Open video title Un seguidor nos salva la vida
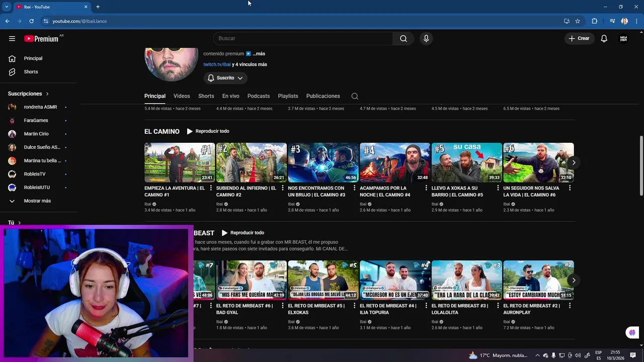Image resolution: width=644 pixels, height=362 pixels. point(531,192)
